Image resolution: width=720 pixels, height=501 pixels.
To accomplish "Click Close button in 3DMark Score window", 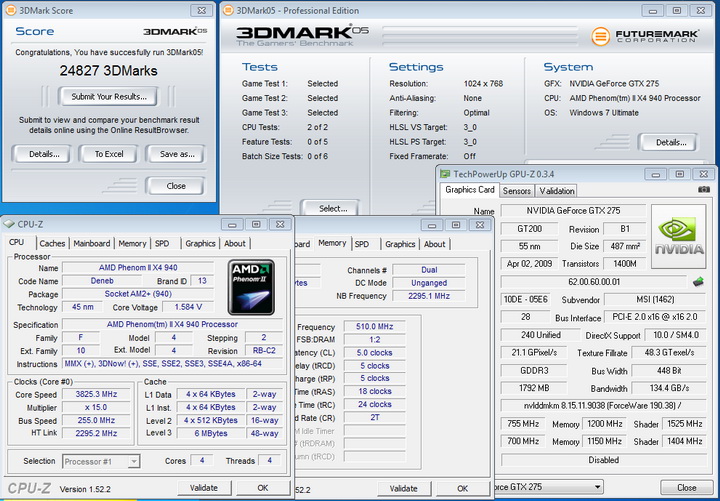I will point(175,186).
